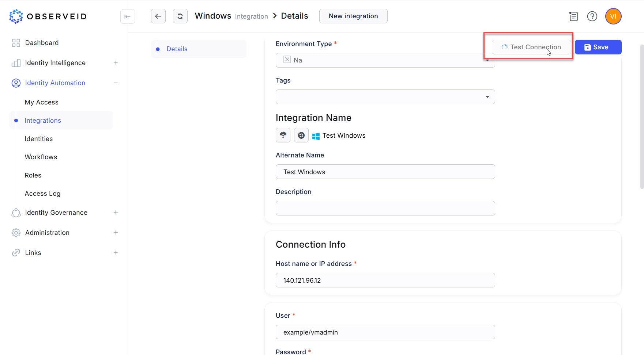
Task: Collapse the Identity Automation section
Action: pos(116,83)
